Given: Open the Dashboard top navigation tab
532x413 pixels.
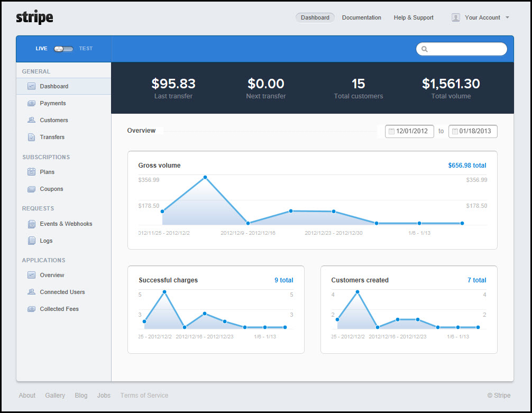Looking at the screenshot, I should point(315,17).
